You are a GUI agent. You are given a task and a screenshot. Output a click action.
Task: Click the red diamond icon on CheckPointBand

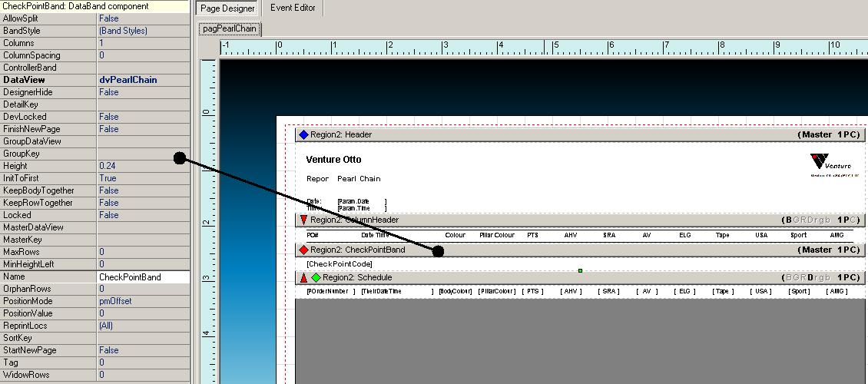tap(303, 250)
